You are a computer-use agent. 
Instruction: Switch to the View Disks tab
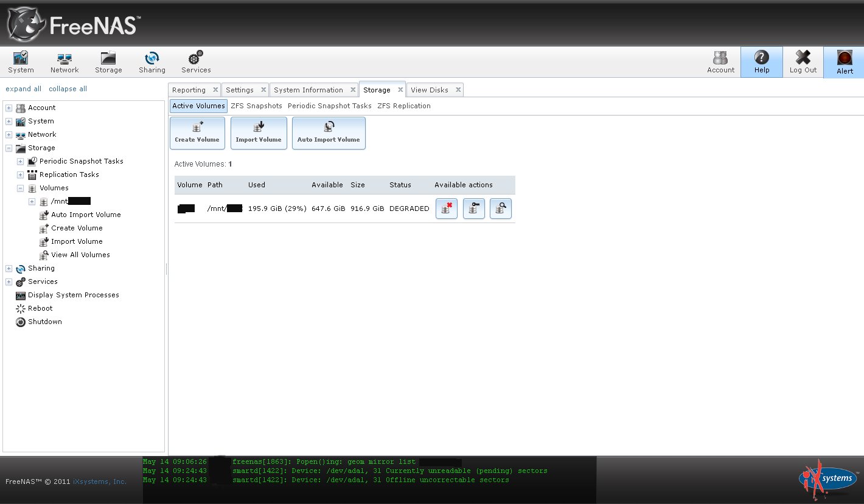point(430,90)
